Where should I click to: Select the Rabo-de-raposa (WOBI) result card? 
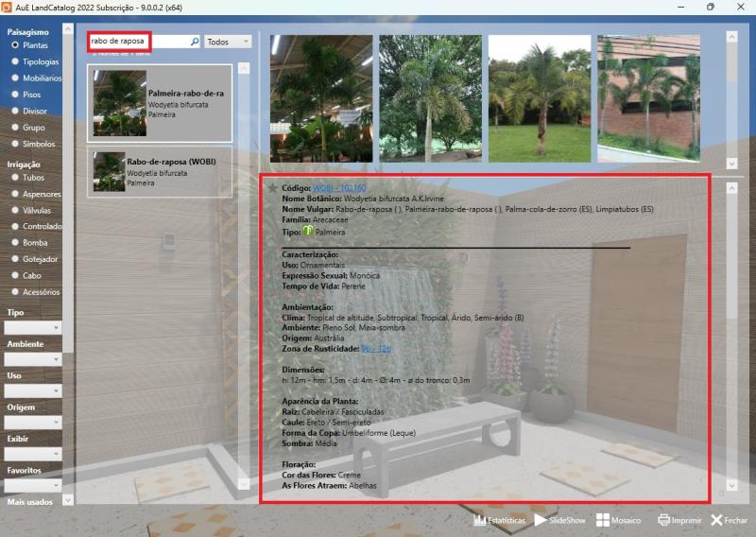(x=160, y=172)
